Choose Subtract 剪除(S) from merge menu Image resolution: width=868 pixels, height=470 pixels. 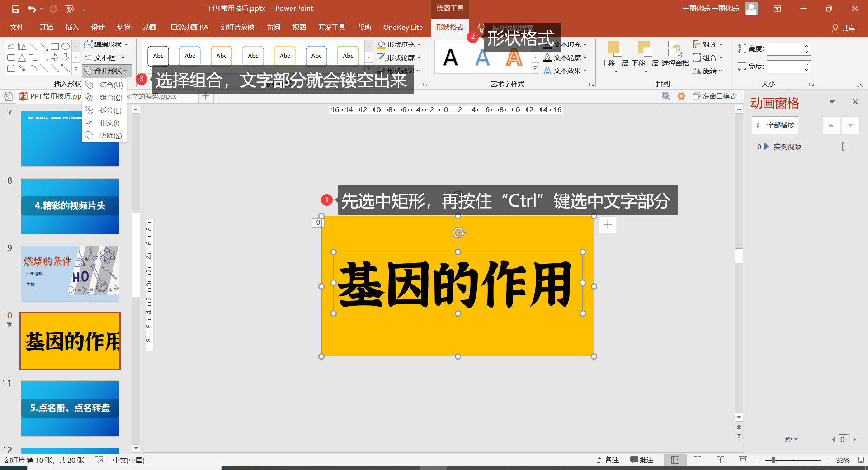pyautogui.click(x=104, y=135)
